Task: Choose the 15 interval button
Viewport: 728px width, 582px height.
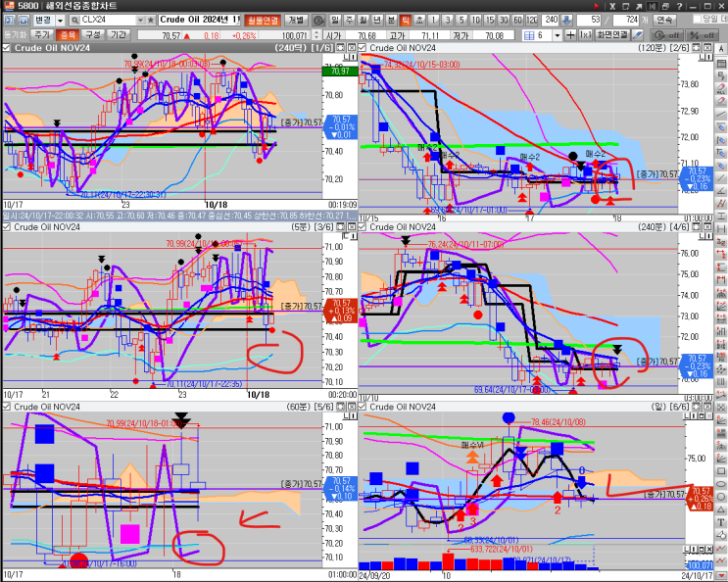Action: coord(489,21)
